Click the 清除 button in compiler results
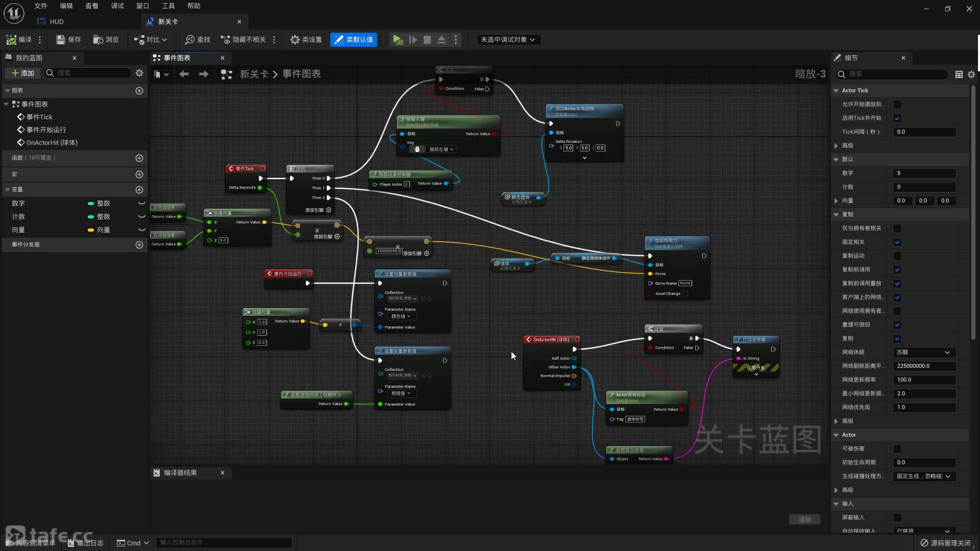Screen dimensions: 980x551 click(x=804, y=520)
